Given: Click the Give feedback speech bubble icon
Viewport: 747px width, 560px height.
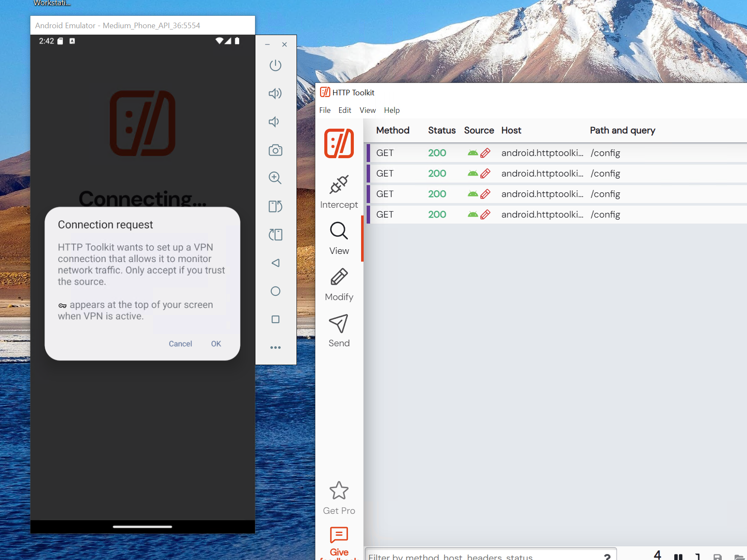Looking at the screenshot, I should coord(339,535).
